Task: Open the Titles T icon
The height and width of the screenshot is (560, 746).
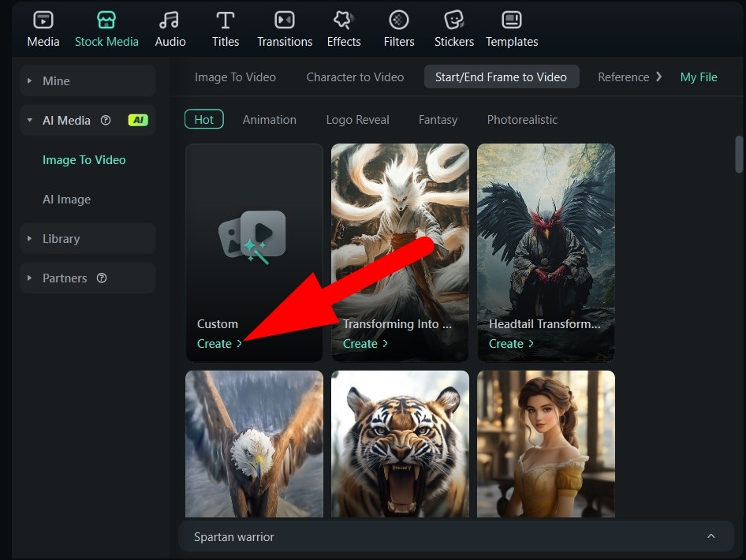Action: pos(225,20)
